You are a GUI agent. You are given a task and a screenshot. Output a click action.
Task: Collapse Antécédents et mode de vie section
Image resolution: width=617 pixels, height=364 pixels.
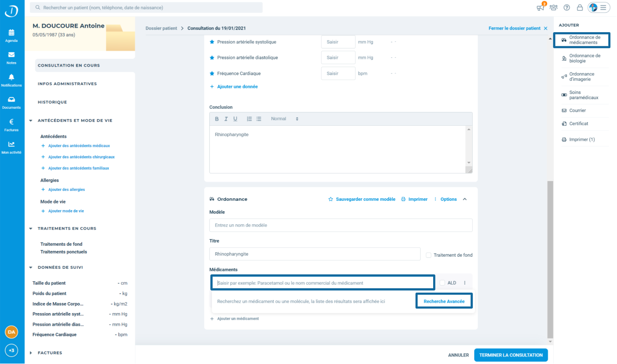31,121
